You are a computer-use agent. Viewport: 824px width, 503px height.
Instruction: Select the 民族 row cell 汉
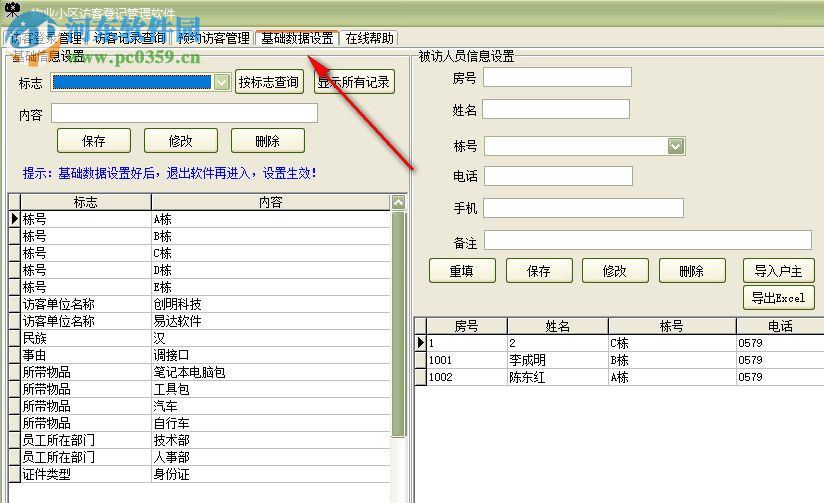coord(271,338)
